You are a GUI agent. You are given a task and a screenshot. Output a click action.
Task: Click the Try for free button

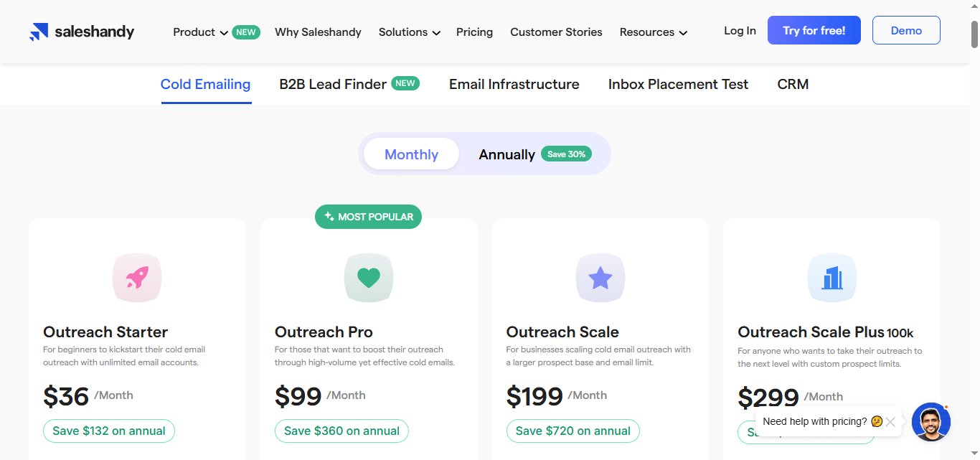point(814,30)
